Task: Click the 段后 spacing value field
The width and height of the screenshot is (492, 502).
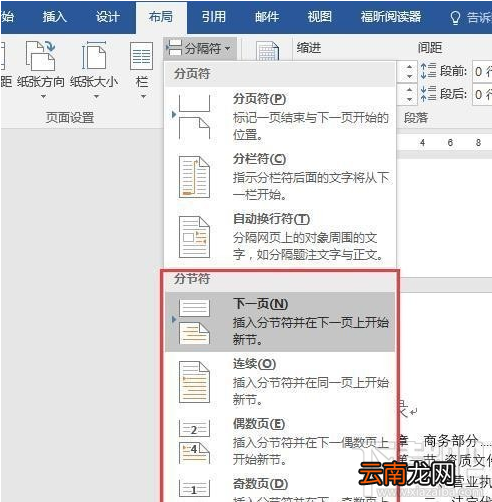Action: (x=482, y=94)
